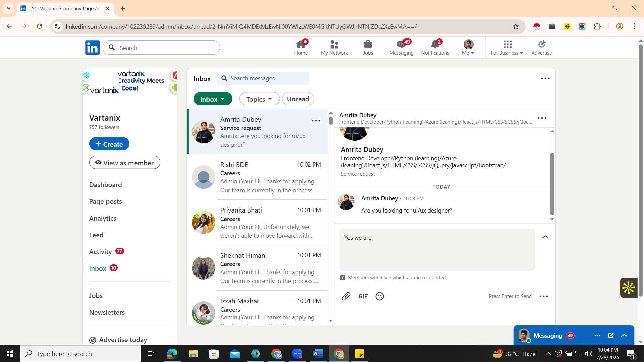Show hidden system tray icons
This screenshot has height=362, width=644.
[x=548, y=354]
